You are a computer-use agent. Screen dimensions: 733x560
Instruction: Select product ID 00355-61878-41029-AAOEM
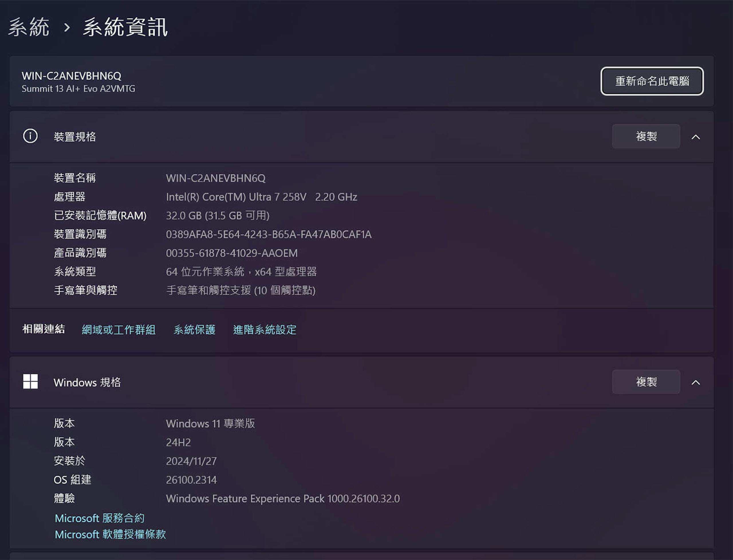click(232, 253)
